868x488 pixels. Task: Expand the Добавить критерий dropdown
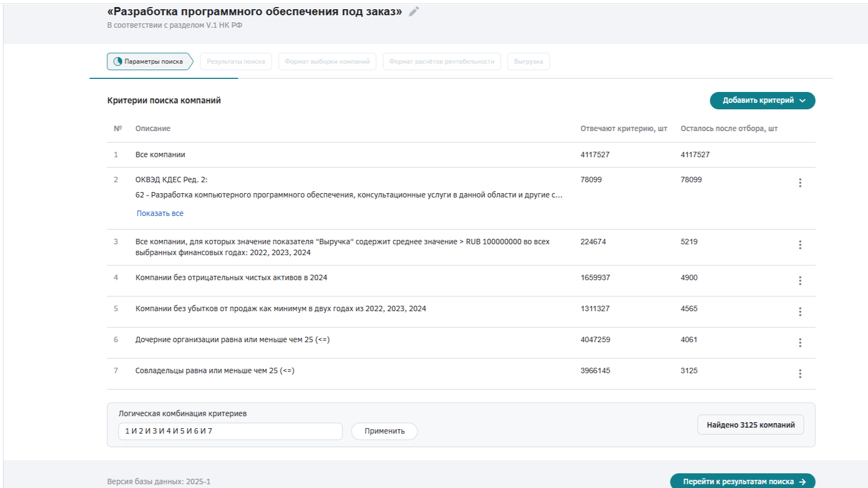coord(762,101)
